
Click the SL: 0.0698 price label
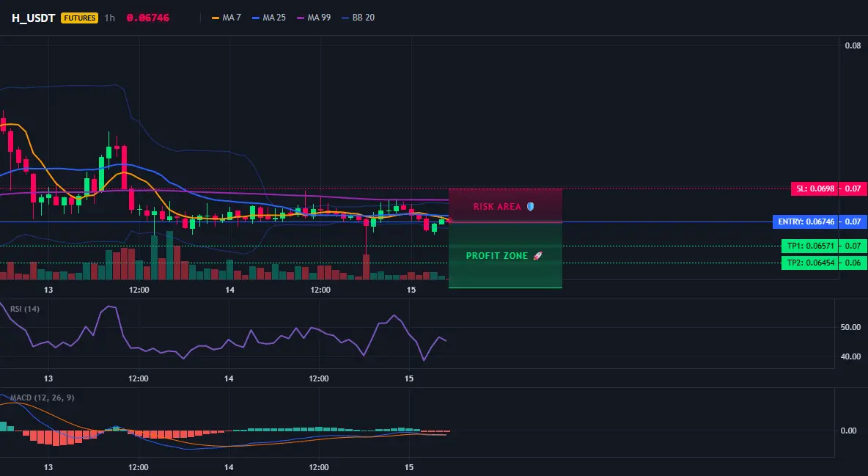pos(815,189)
